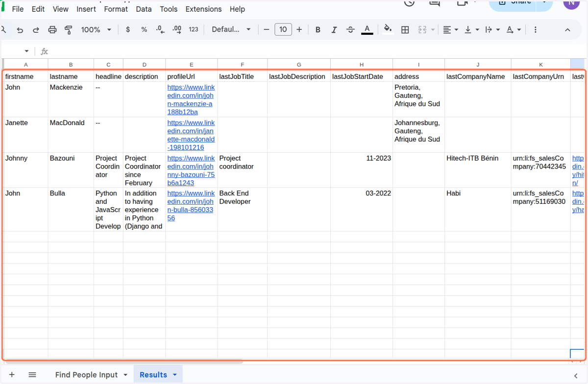Open vertical align dropdown

click(x=472, y=30)
